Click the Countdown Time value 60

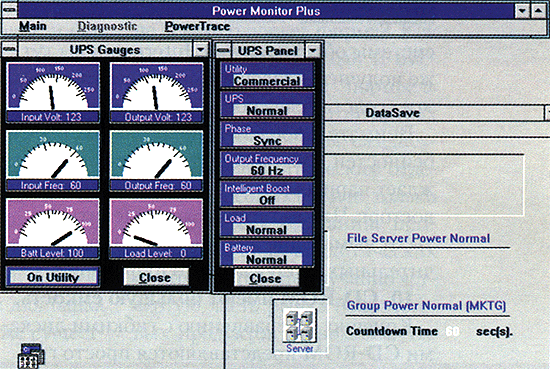tap(452, 331)
